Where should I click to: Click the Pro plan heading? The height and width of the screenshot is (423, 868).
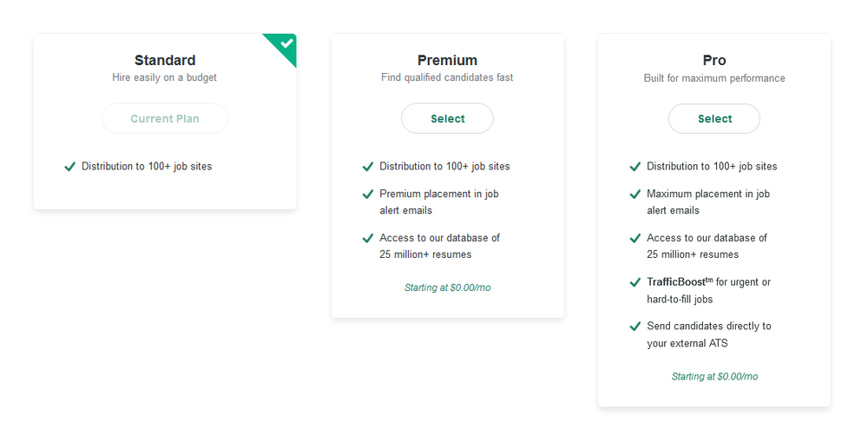tap(714, 61)
